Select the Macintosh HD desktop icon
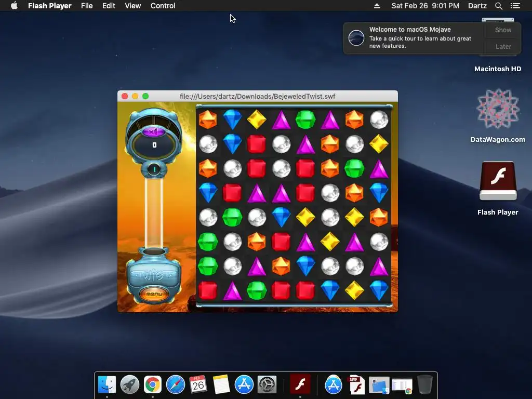This screenshot has height=399, width=532. coord(497,69)
